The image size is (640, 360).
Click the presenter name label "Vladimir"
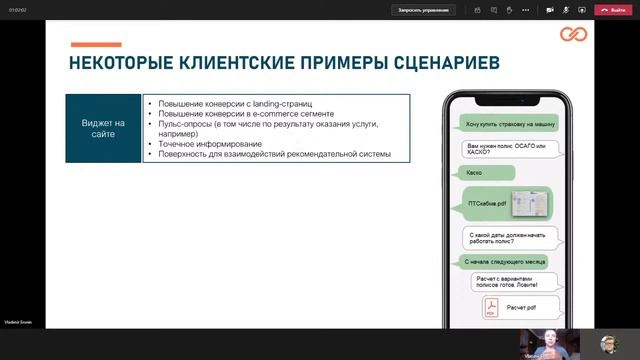point(18,322)
